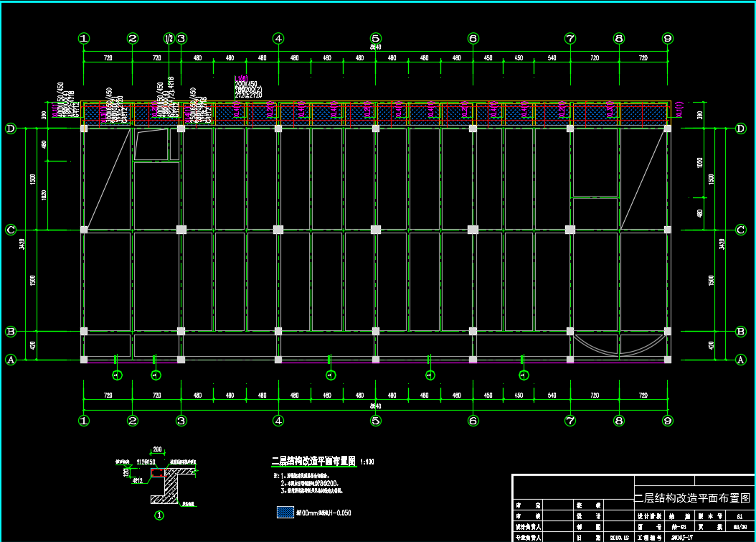Click the 2010.12 date in the title block
Viewport: 756px width, 542px height.
coord(619,536)
